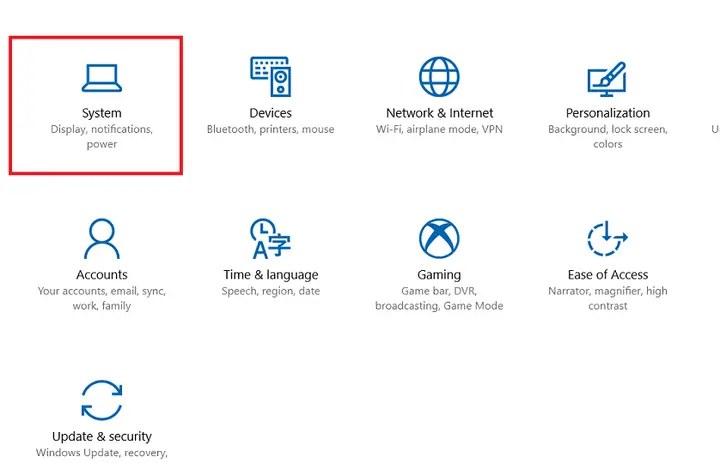This screenshot has width=720, height=463.
Task: Select the Update & security heading
Action: tap(101, 436)
